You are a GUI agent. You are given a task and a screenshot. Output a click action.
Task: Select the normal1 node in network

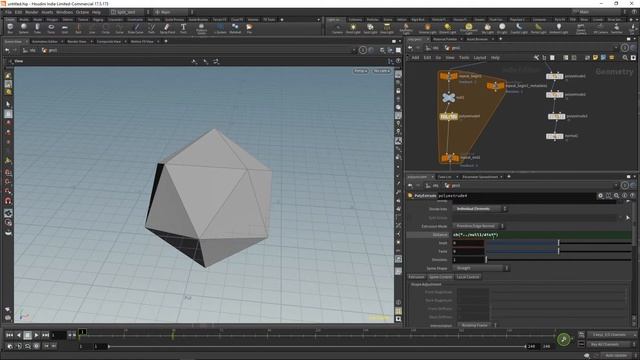pos(555,136)
